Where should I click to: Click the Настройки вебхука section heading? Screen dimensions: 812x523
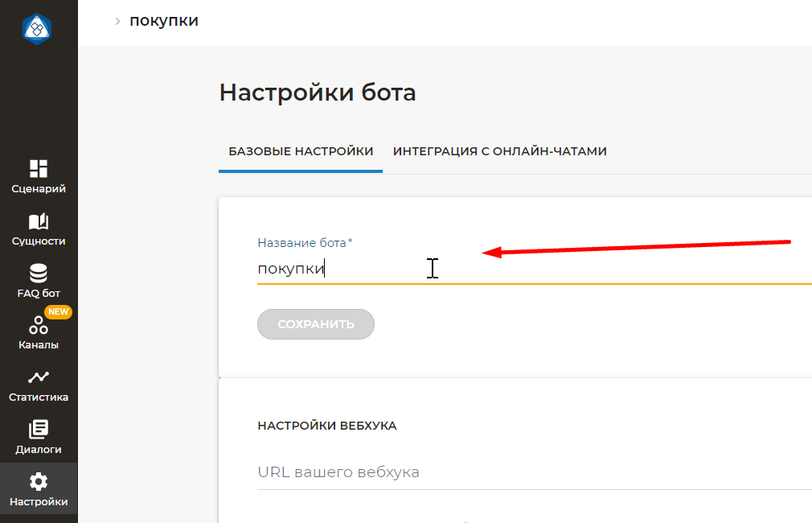point(326,426)
